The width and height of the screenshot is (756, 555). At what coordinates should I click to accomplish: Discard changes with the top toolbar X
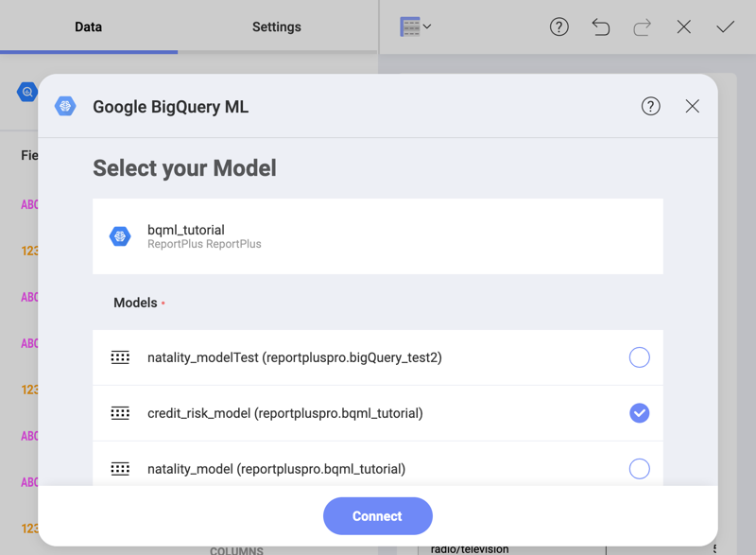tap(684, 26)
